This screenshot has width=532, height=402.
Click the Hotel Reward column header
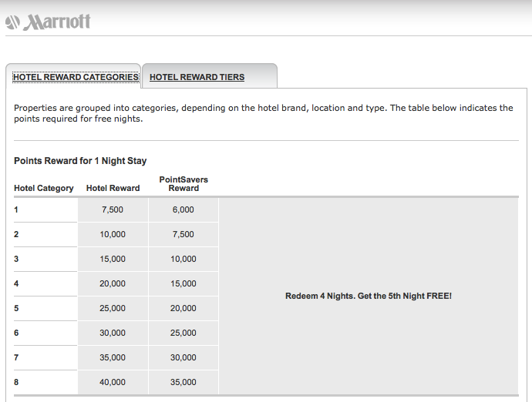click(113, 188)
